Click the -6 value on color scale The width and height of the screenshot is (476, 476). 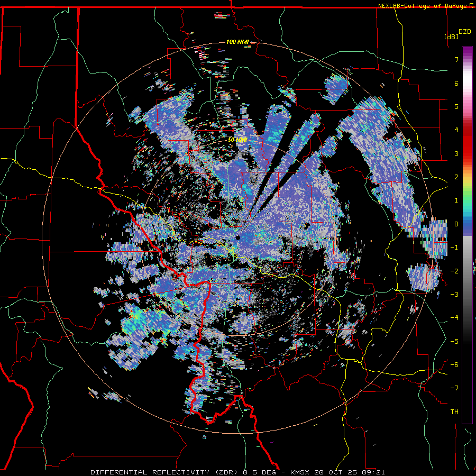[454, 365]
